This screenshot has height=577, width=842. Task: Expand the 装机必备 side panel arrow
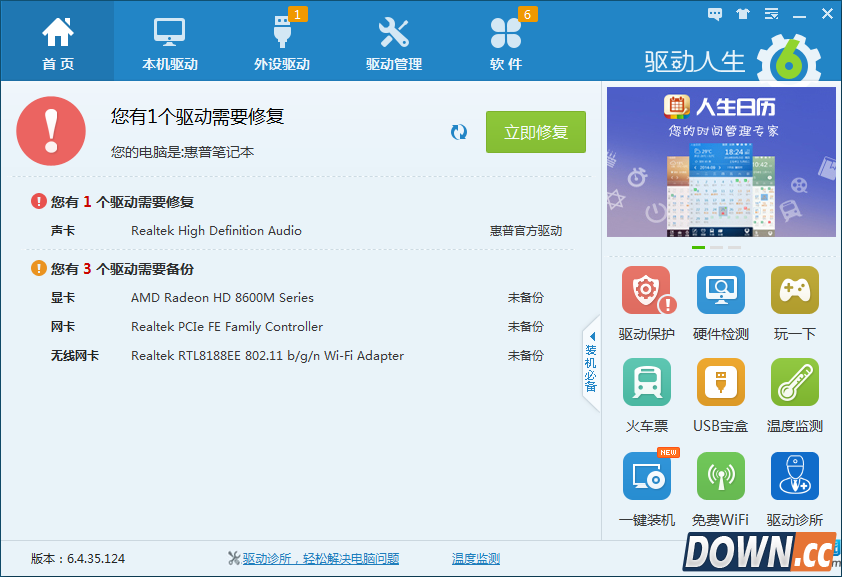point(591,364)
